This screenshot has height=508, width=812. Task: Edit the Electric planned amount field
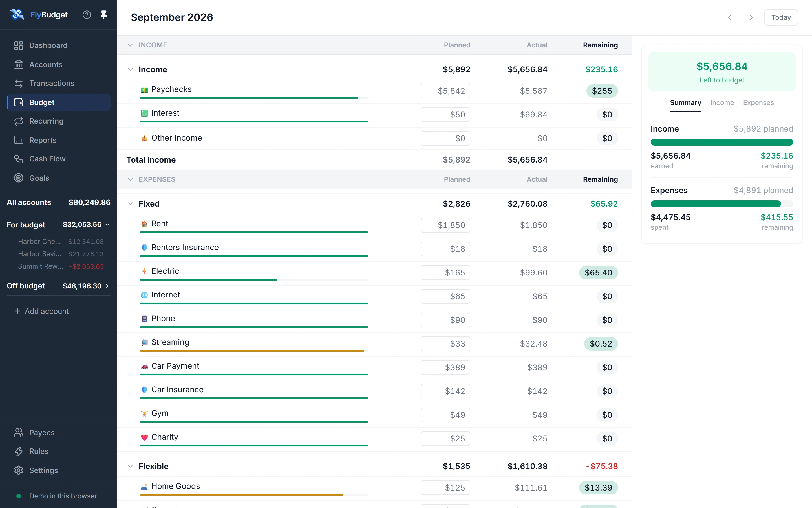pyautogui.click(x=445, y=272)
